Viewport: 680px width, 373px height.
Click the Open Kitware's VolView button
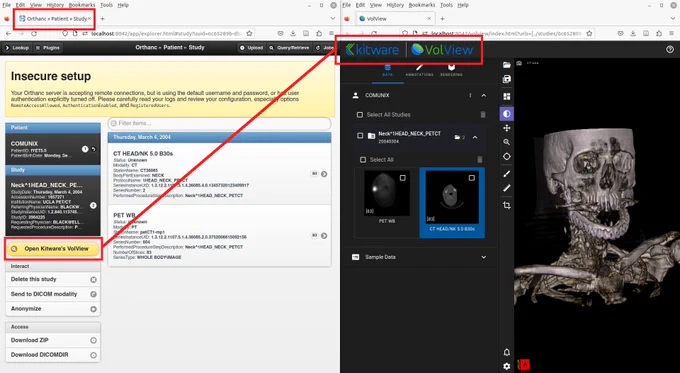pyautogui.click(x=53, y=249)
